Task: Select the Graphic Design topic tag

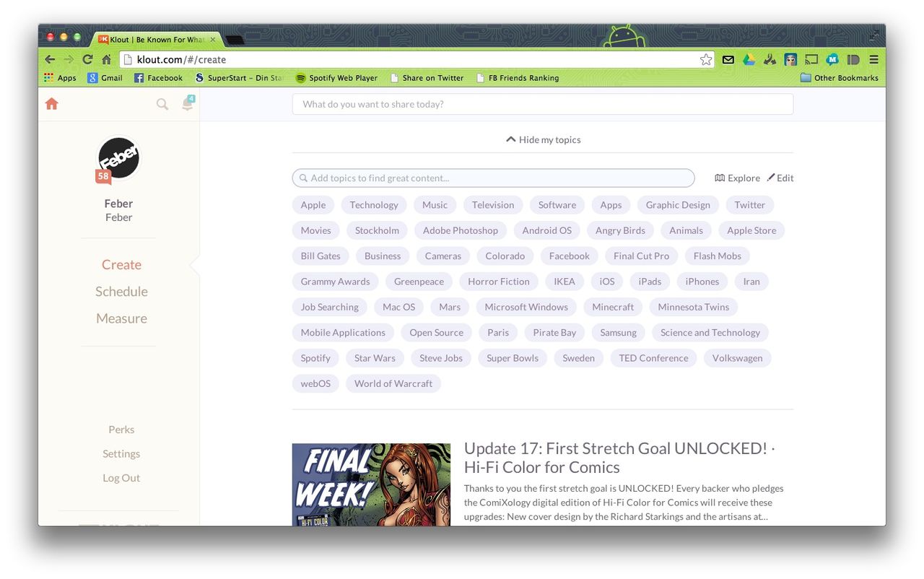Action: coord(677,205)
